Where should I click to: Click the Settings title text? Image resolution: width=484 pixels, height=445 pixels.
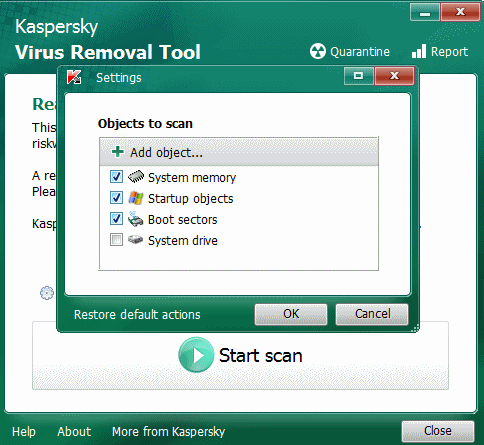pyautogui.click(x=119, y=78)
